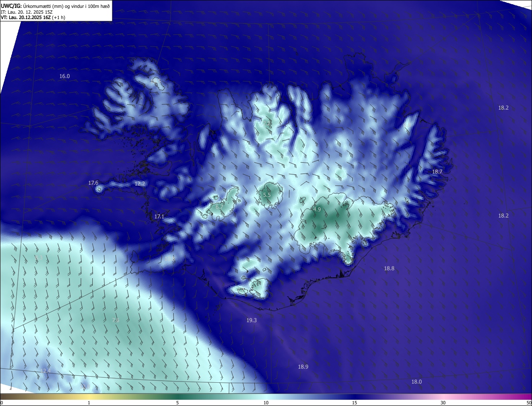Click the 7.6 value over ocean
Image resolution: width=532 pixels, height=406 pixels.
(116, 320)
